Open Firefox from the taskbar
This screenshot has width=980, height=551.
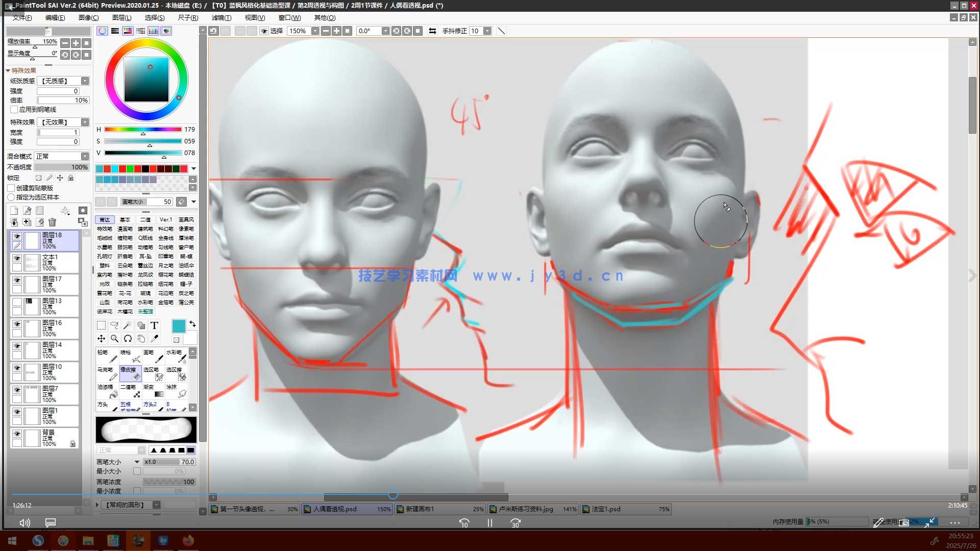[x=188, y=540]
